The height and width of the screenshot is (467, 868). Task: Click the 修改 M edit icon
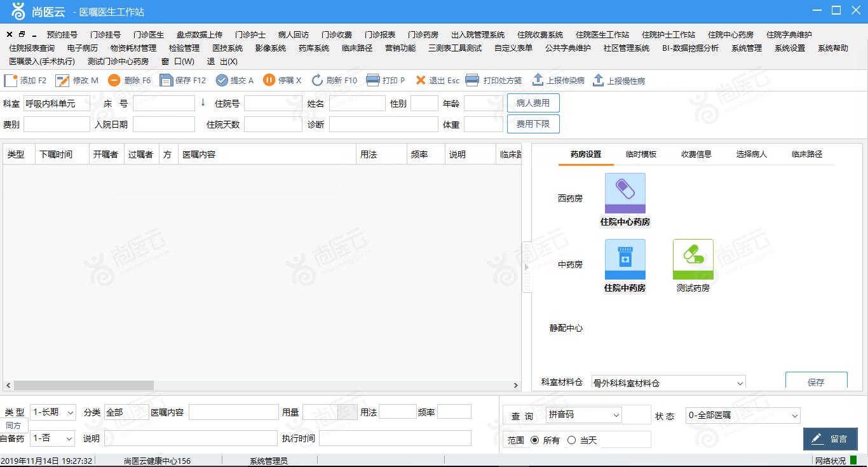[62, 81]
